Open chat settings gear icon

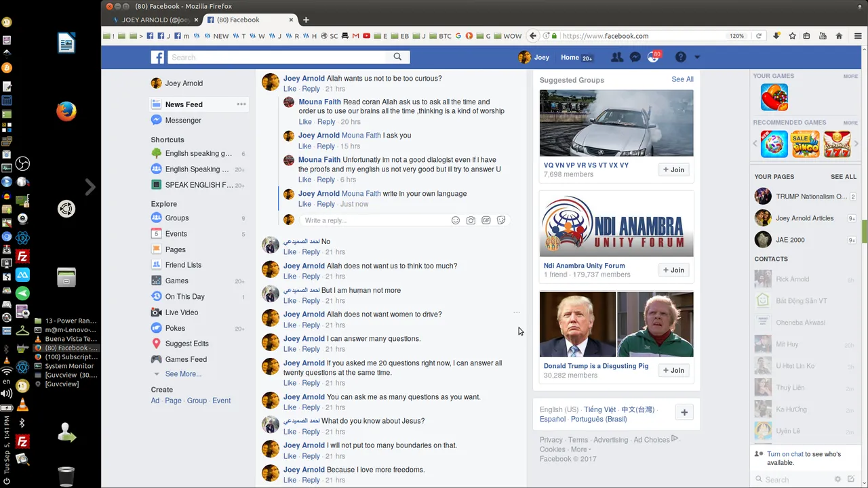pyautogui.click(x=837, y=479)
